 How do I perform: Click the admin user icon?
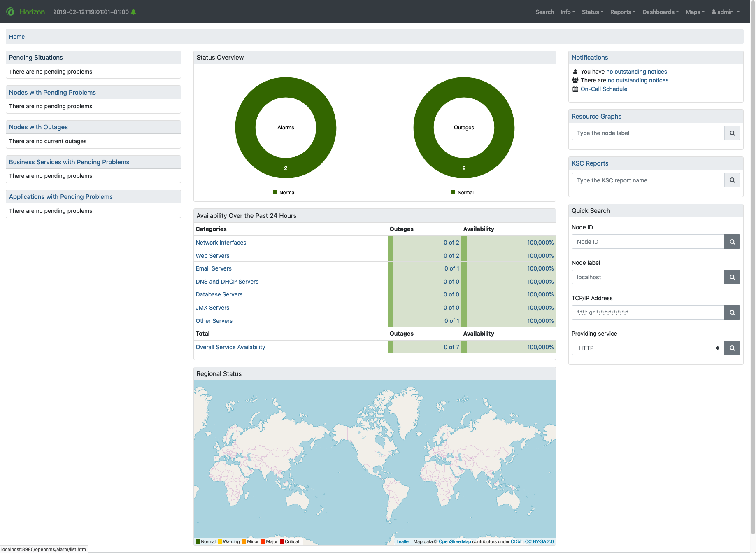[713, 12]
